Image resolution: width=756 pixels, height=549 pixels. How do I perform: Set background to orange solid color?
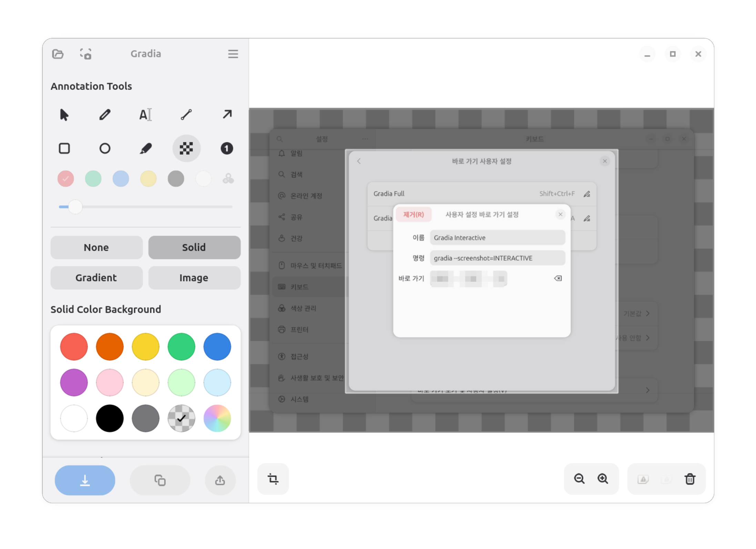(110, 347)
